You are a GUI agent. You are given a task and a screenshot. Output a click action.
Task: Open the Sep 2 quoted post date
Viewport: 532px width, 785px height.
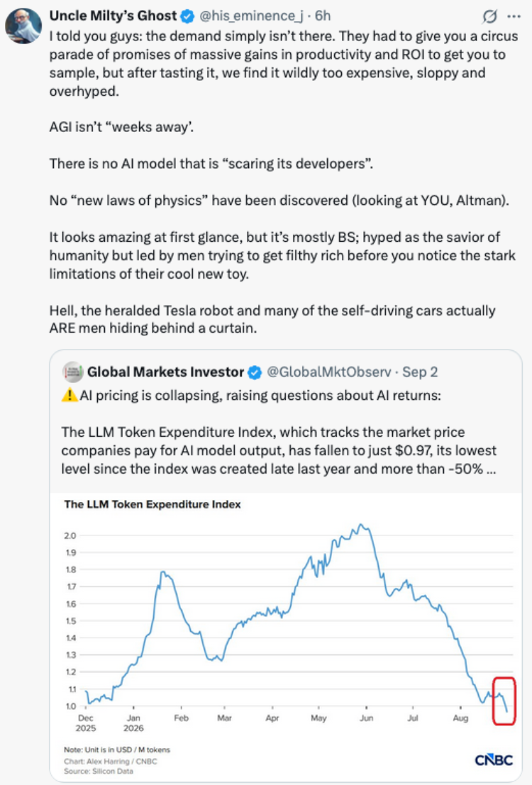(x=420, y=372)
